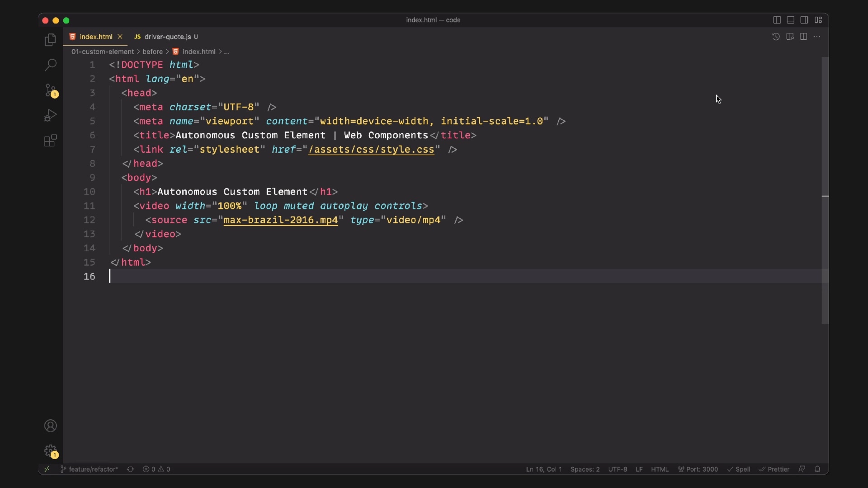Image resolution: width=868 pixels, height=488 pixels.
Task: Close the index.html tab
Action: 120,37
